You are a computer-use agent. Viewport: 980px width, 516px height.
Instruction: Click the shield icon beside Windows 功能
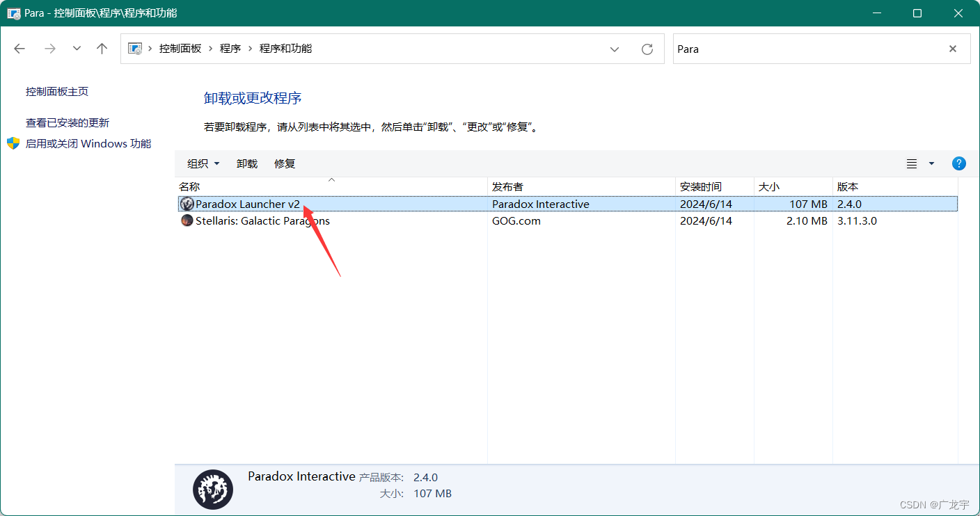coord(13,144)
